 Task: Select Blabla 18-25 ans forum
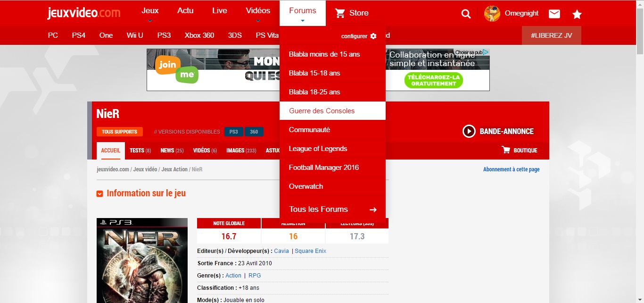coord(332,92)
